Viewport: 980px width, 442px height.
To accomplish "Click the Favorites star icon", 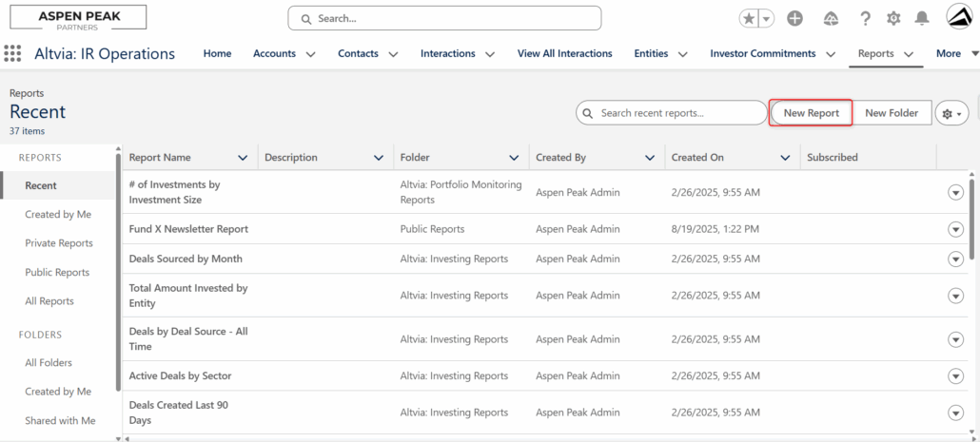I will [748, 19].
